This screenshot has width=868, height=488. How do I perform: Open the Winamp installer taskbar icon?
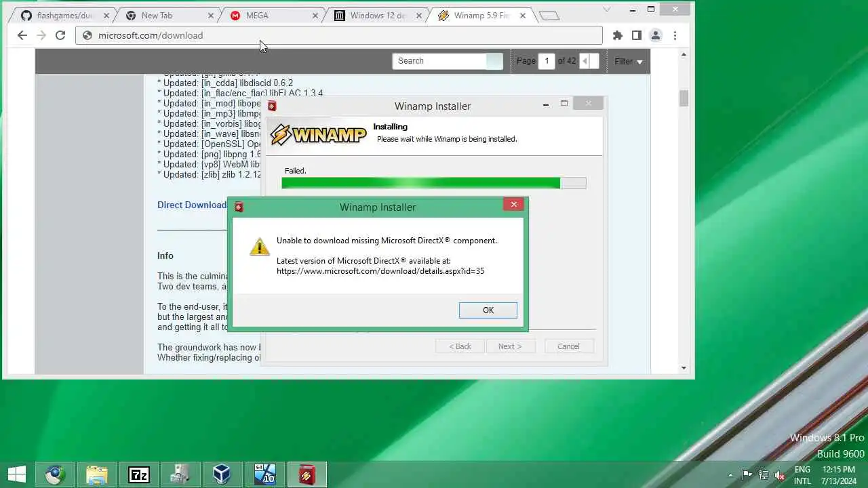click(307, 474)
